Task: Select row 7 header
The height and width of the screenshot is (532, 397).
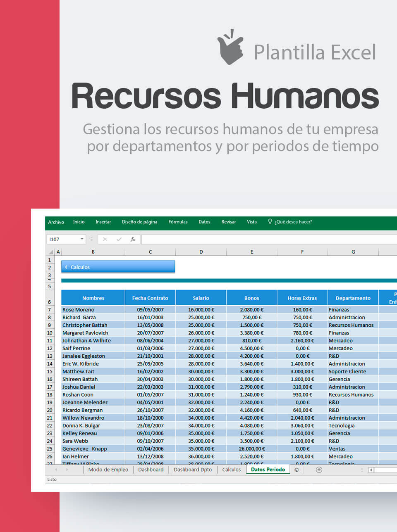Action: (50, 310)
